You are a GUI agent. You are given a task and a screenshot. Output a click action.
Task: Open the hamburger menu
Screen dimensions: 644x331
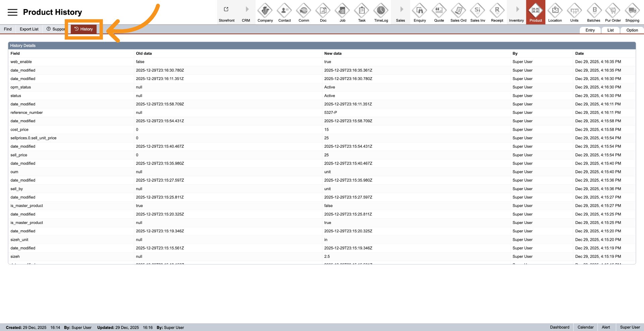(x=12, y=12)
